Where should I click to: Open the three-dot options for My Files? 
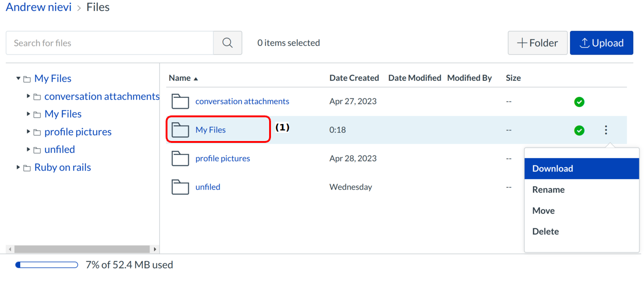606,130
